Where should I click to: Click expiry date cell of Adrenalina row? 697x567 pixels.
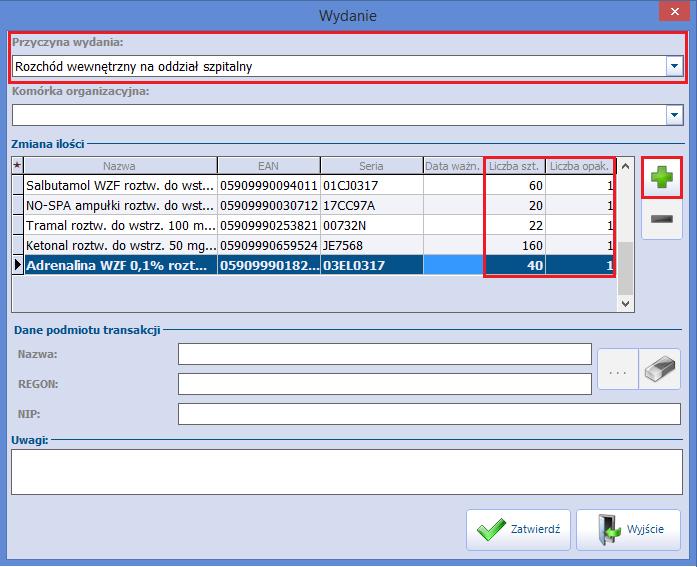[453, 265]
